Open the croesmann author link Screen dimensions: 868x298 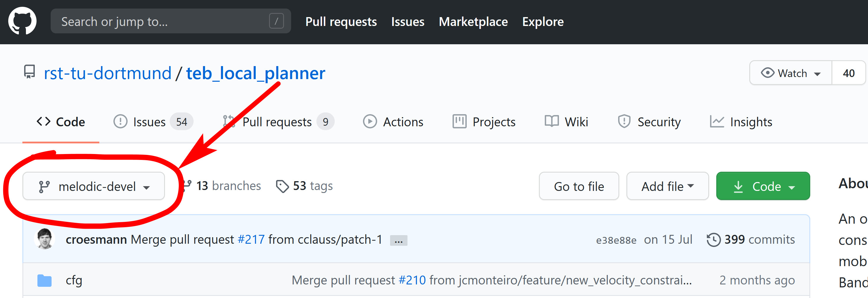[x=96, y=239]
